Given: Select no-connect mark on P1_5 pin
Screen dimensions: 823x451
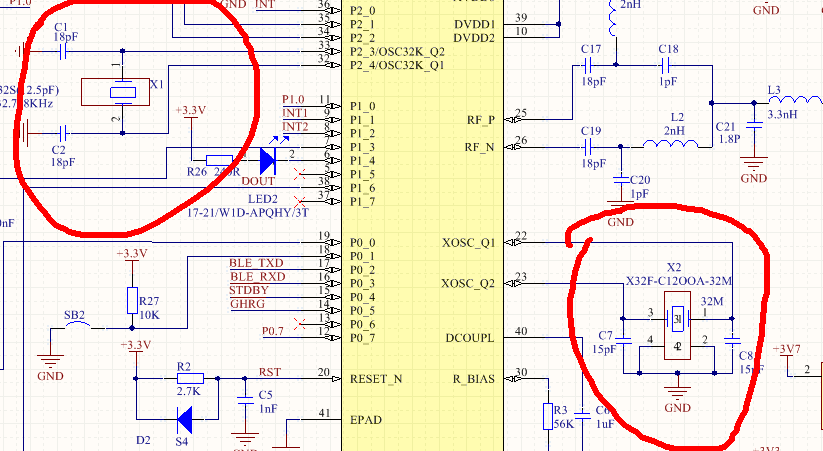Looking at the screenshot, I should point(300,174).
